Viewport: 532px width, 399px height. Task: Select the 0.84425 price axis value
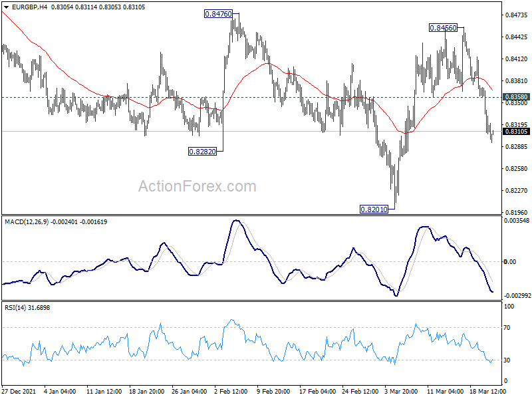[x=517, y=37]
